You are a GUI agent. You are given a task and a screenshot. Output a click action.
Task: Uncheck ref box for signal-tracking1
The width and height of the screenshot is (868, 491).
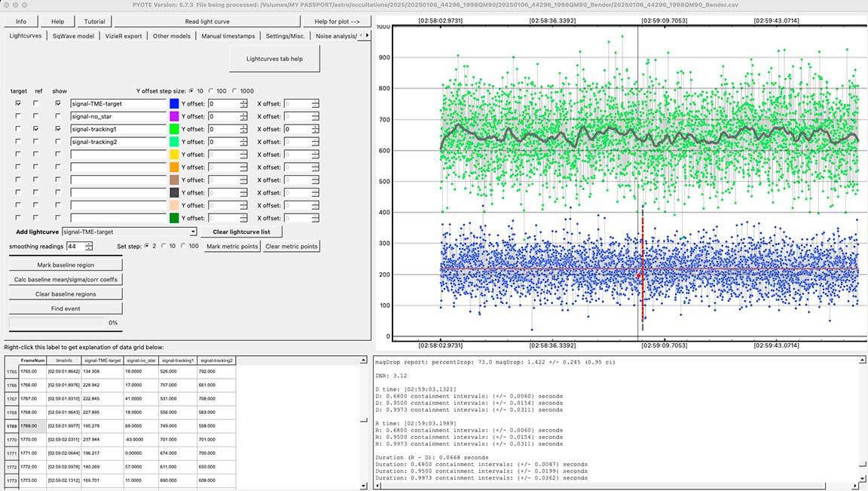36,129
